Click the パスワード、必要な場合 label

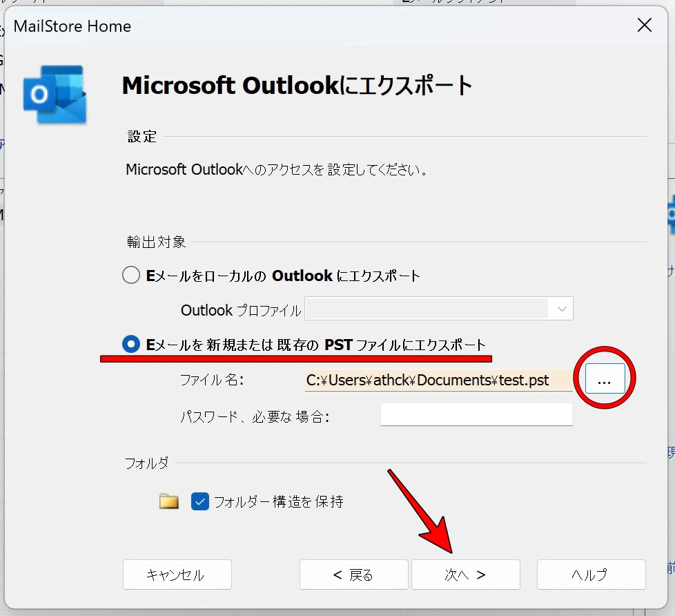(254, 416)
